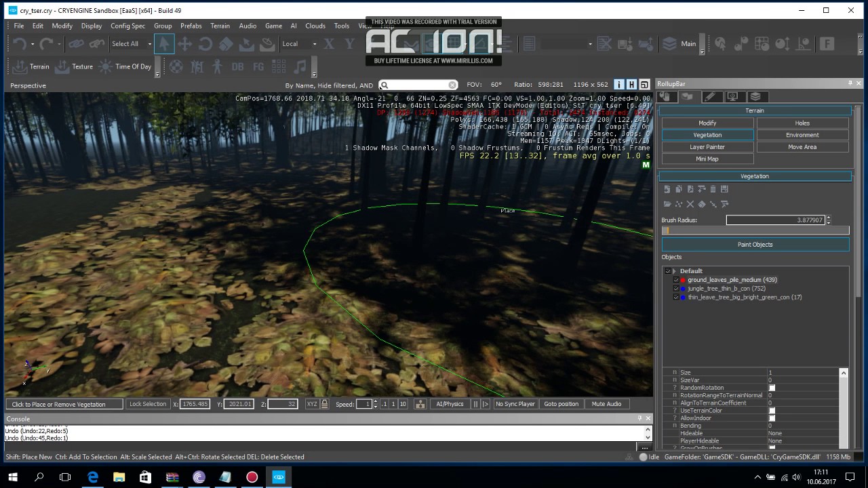Select the Layer Painter button
The height and width of the screenshot is (488, 868).
(707, 147)
